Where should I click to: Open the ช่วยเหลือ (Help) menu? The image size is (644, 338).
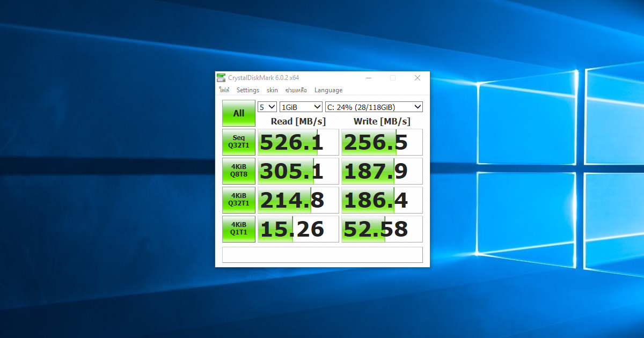[x=296, y=90]
